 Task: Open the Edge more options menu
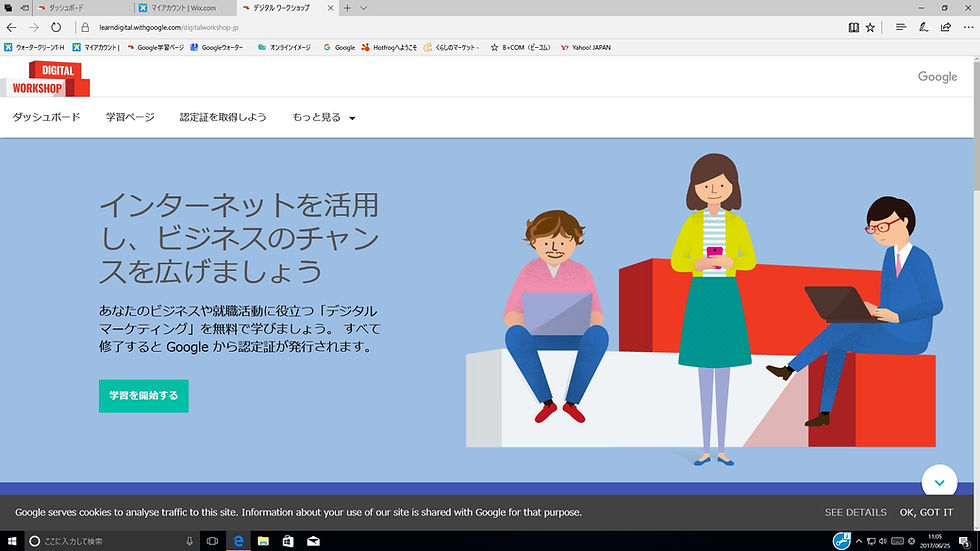(x=968, y=27)
